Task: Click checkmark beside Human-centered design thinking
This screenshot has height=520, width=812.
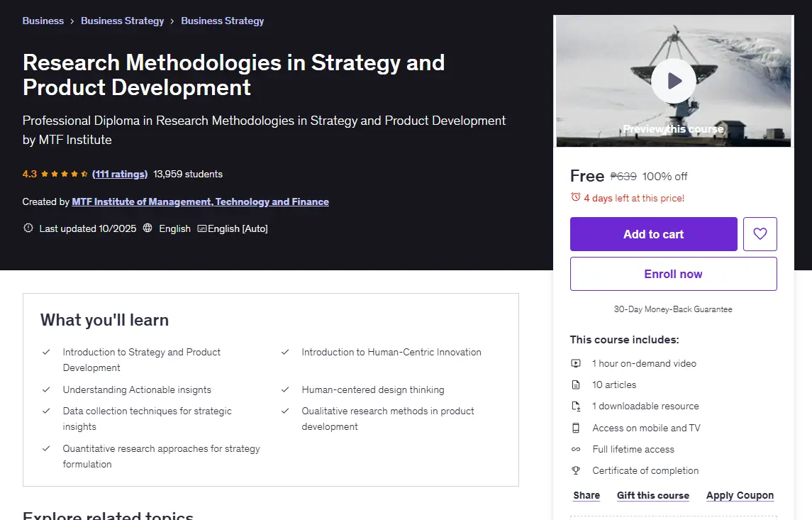Action: point(285,389)
